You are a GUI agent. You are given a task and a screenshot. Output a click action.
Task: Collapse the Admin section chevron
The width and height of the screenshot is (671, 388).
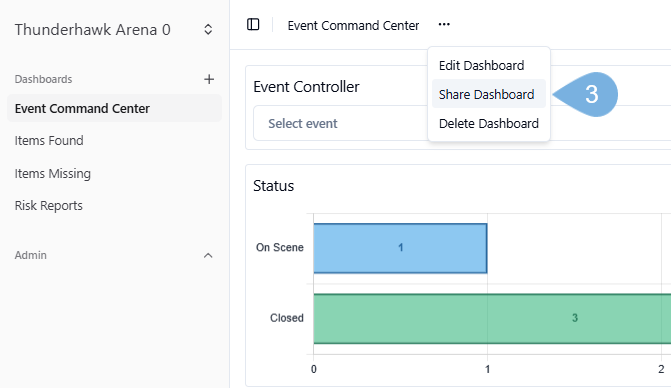pos(208,255)
